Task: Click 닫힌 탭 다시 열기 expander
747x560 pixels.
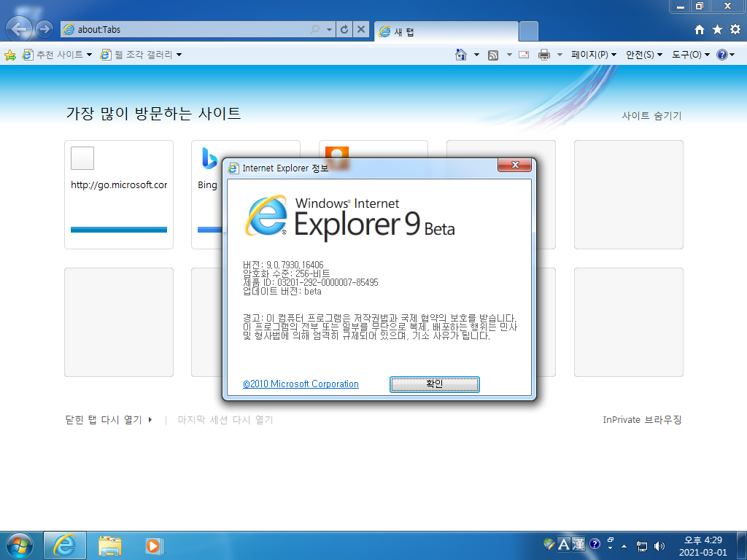Action: click(x=109, y=419)
